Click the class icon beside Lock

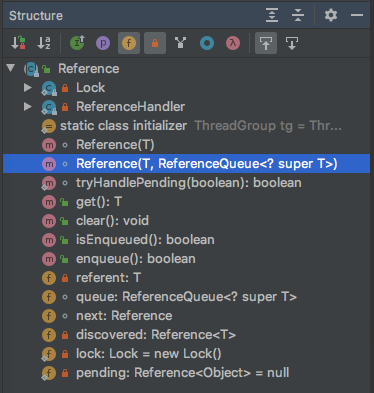(49, 88)
